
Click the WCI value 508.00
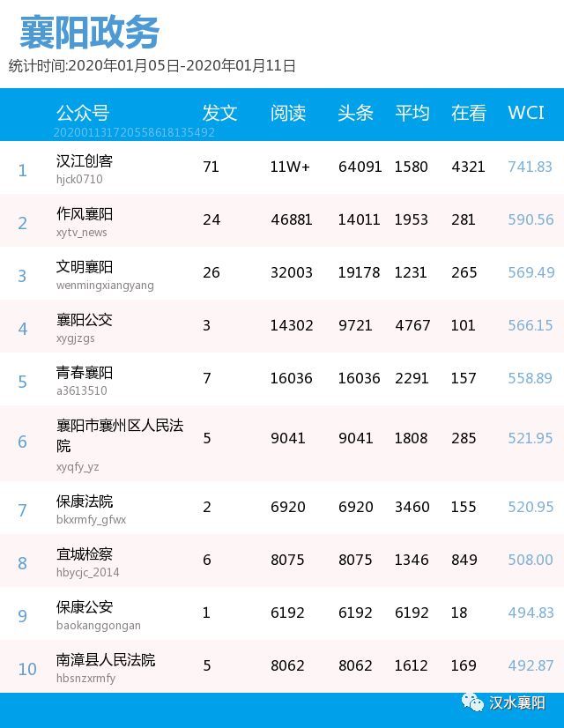531,560
